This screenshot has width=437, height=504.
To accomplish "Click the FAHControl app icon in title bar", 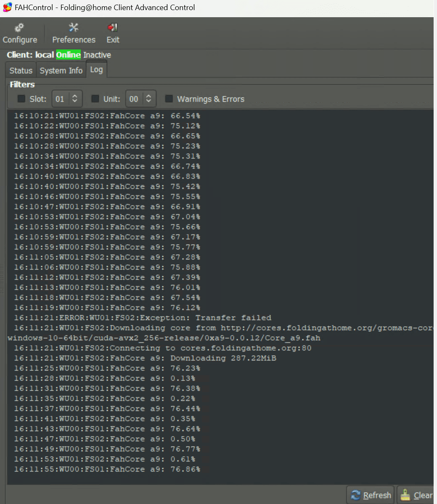I will pos(8,8).
